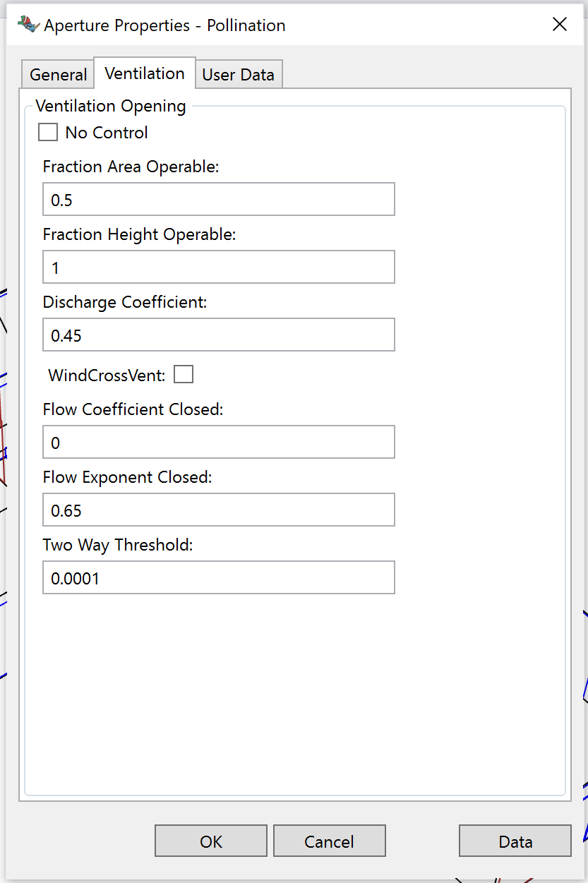Click the Aperture Properties title bar text
This screenshot has height=883, width=588.
[165, 25]
